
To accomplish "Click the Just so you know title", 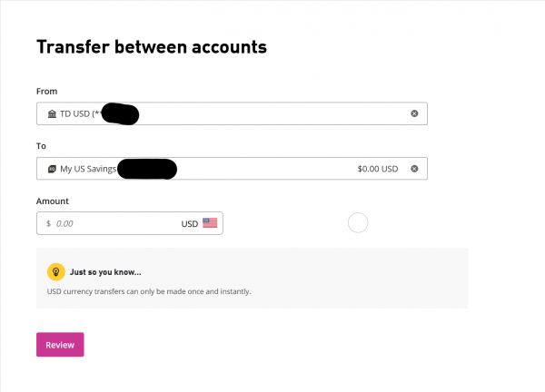I will pos(105,271).
